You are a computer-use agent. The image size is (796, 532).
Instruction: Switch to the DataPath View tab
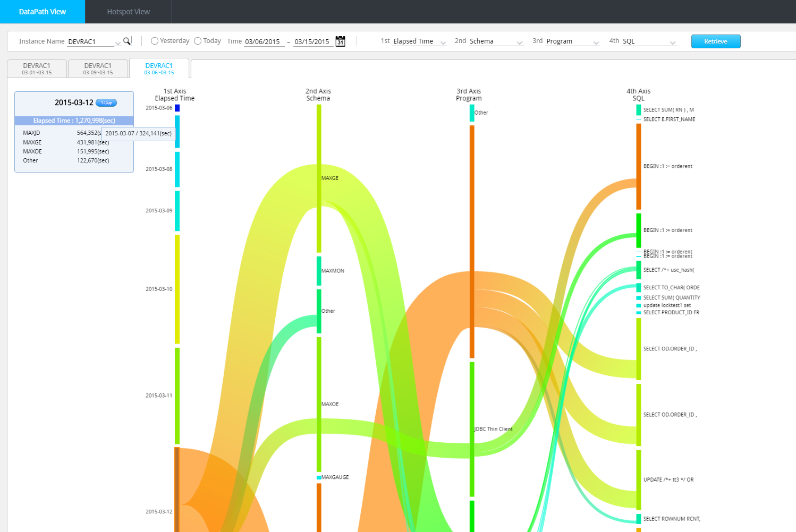[43, 12]
